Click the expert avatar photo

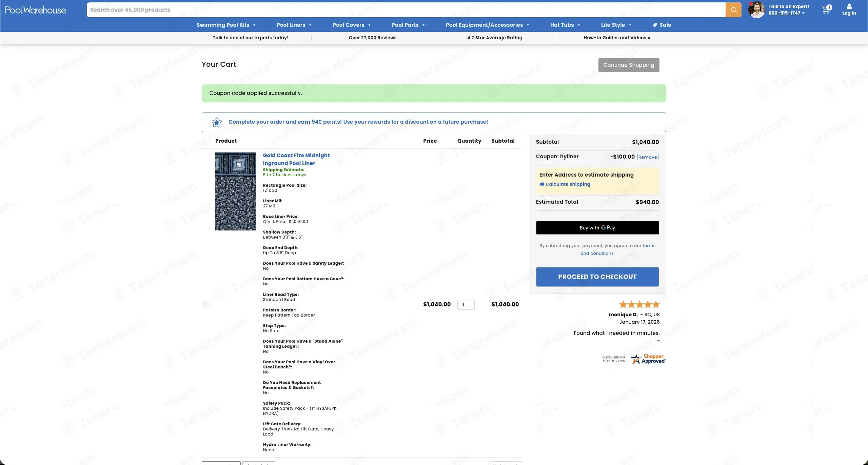(756, 10)
